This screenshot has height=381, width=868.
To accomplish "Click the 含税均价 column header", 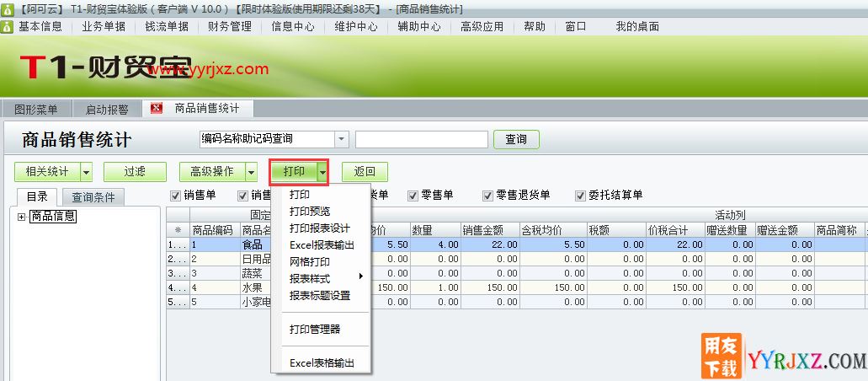I will click(x=553, y=230).
